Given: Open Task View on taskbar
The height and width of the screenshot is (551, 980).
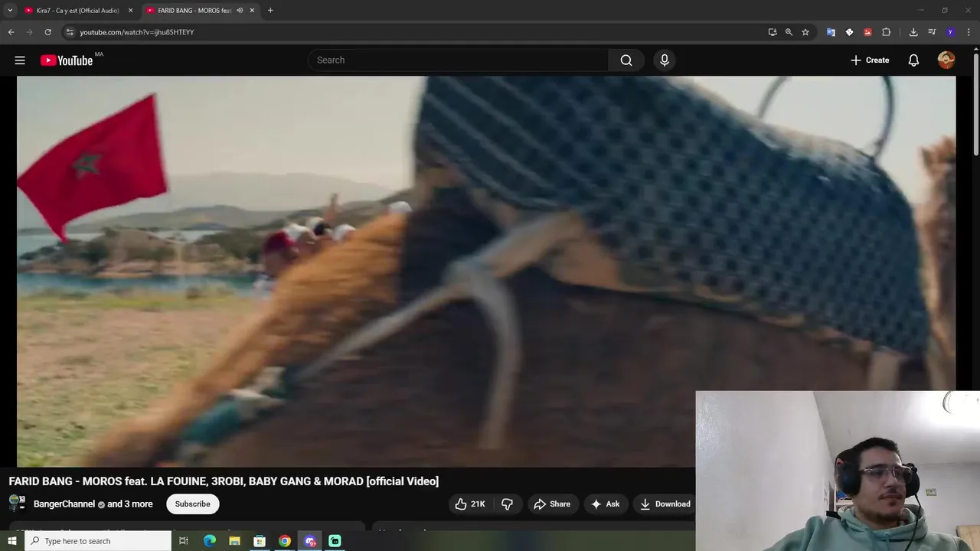Looking at the screenshot, I should pos(184,541).
